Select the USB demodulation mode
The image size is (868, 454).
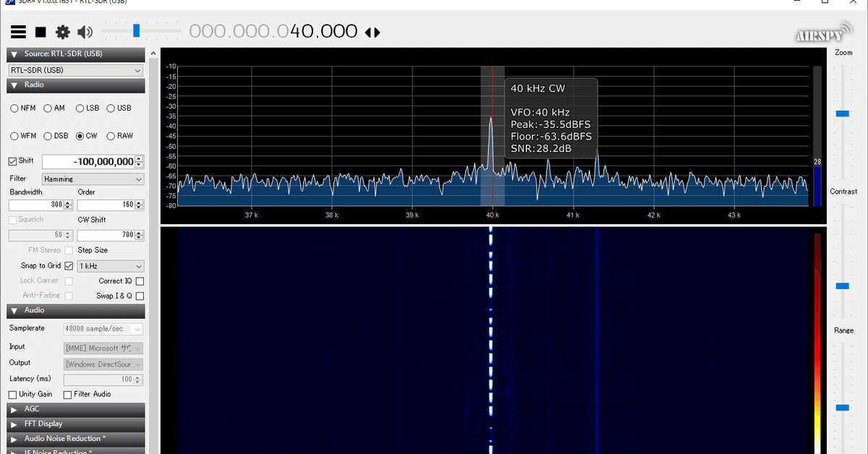pyautogui.click(x=110, y=108)
